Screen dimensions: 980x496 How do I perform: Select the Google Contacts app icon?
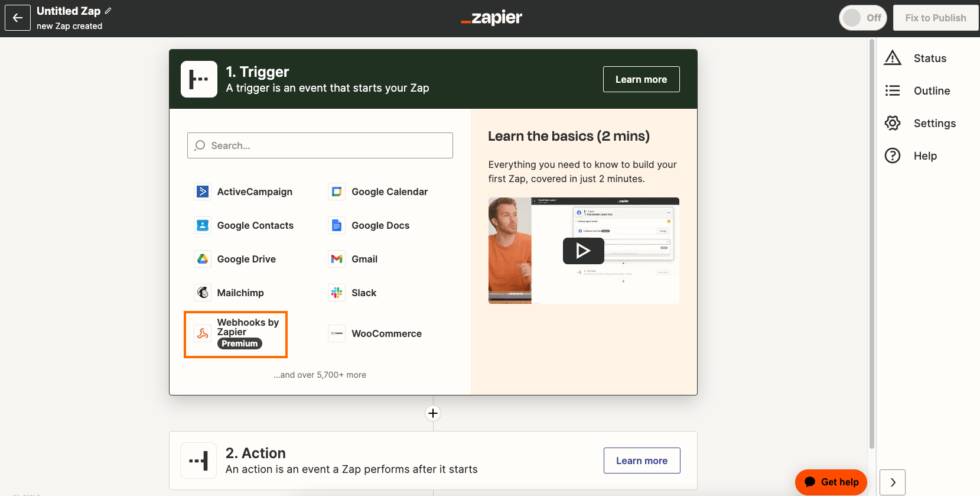[x=203, y=225]
